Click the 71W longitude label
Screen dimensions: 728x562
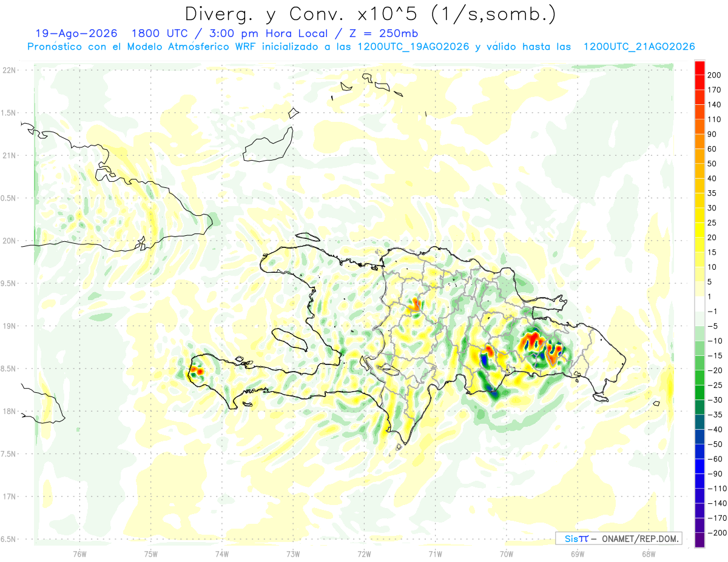click(435, 554)
